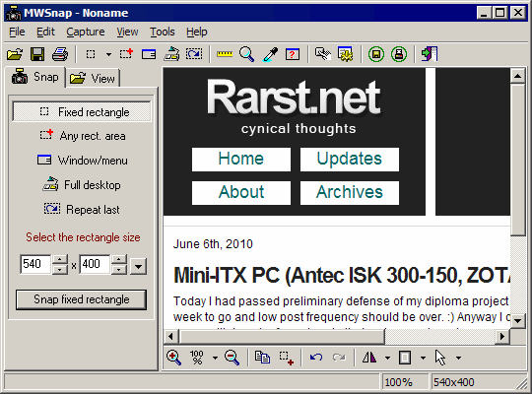This screenshot has height=394, width=532.
Task: Open the Tools menu
Action: 163,32
